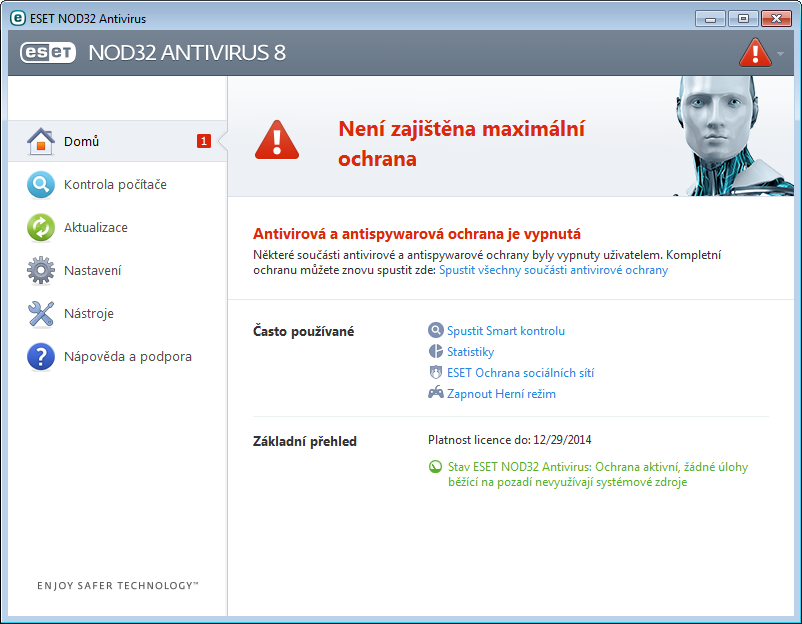This screenshot has width=802, height=624.
Task: Close the ESET NOD32 Antivirus window
Action: 776,19
